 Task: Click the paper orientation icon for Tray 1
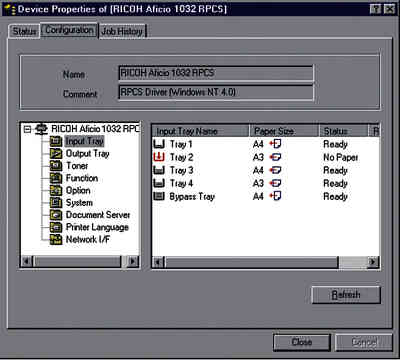(x=275, y=144)
